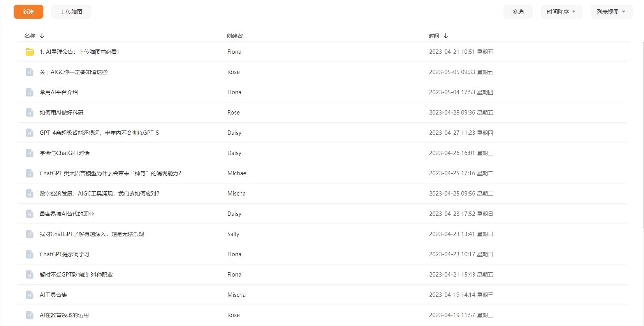The height and width of the screenshot is (326, 644).
Task: Toggle sort arrow next to 时间 column
Action: [446, 36]
